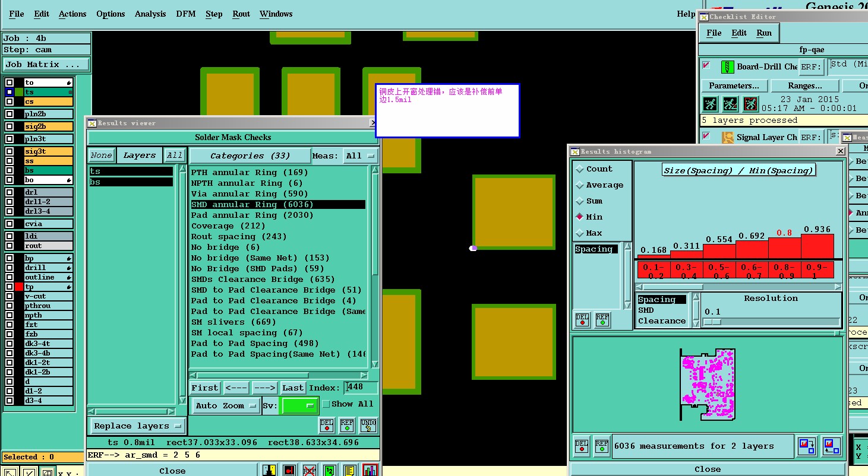Click the Signal Layer Check icon
The width and height of the screenshot is (868, 476).
point(727,137)
